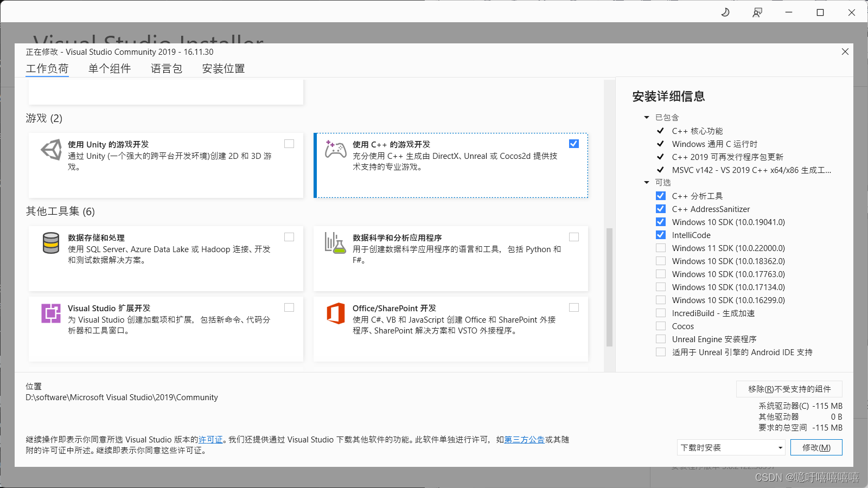The height and width of the screenshot is (488, 868).
Task: Click the C++ 核心功能 included item
Action: [x=697, y=131]
